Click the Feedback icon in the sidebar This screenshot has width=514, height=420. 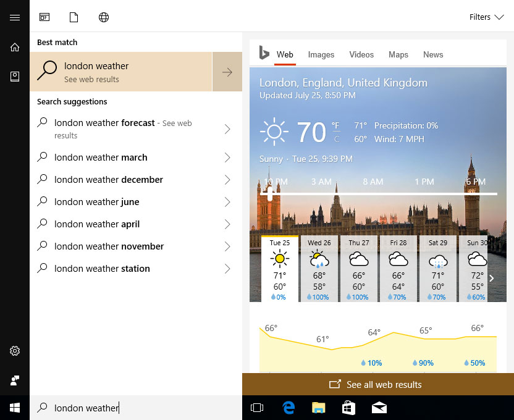[x=15, y=380]
